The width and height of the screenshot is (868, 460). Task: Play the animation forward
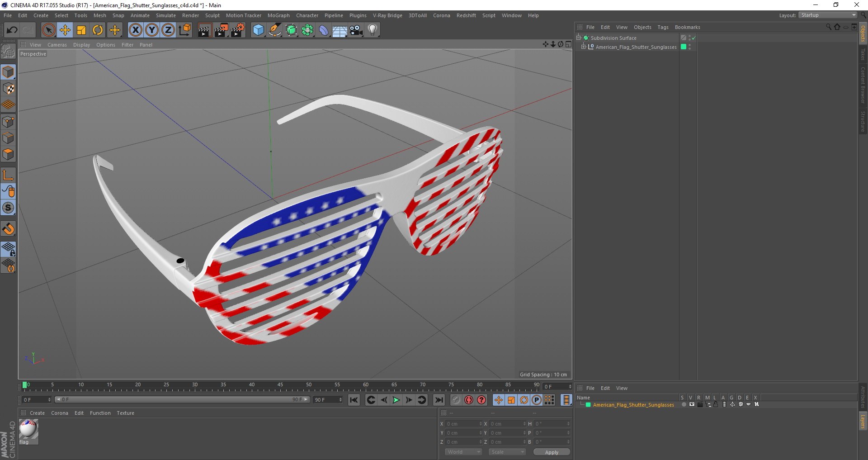coord(396,400)
